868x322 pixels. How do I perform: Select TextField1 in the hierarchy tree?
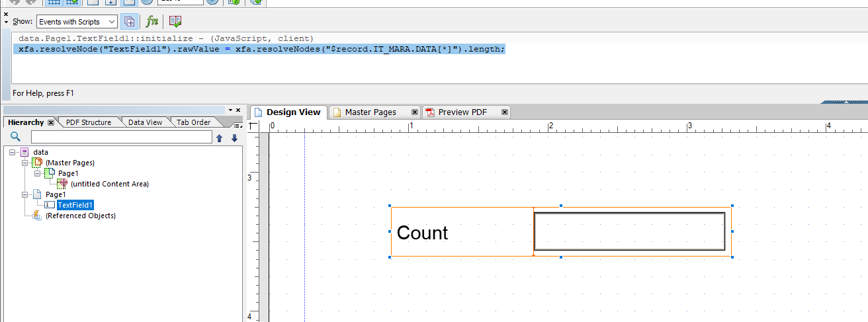tap(75, 205)
